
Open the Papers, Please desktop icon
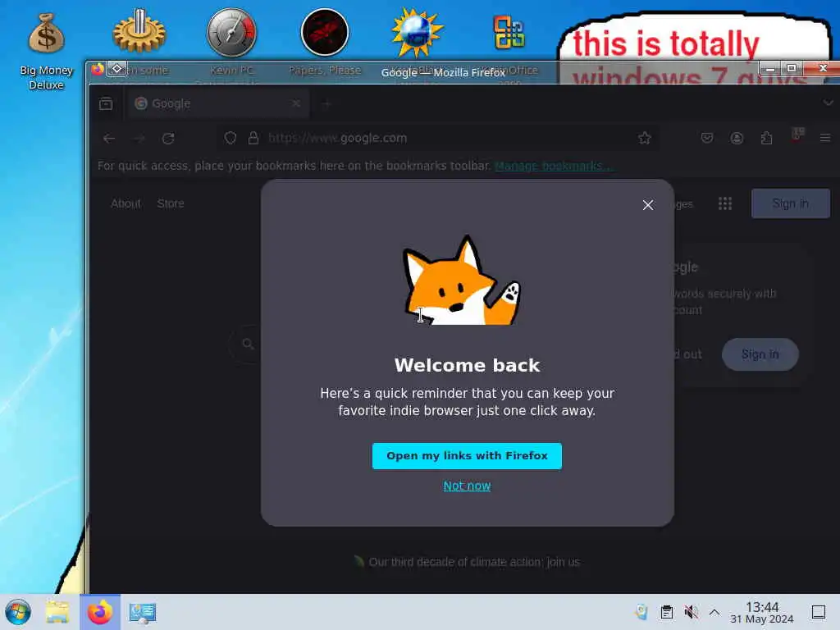[x=325, y=32]
